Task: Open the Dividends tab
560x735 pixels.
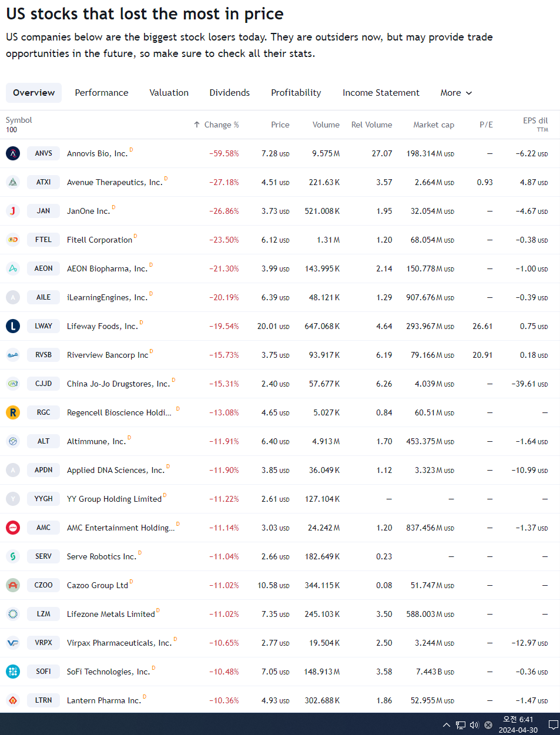Action: click(230, 93)
